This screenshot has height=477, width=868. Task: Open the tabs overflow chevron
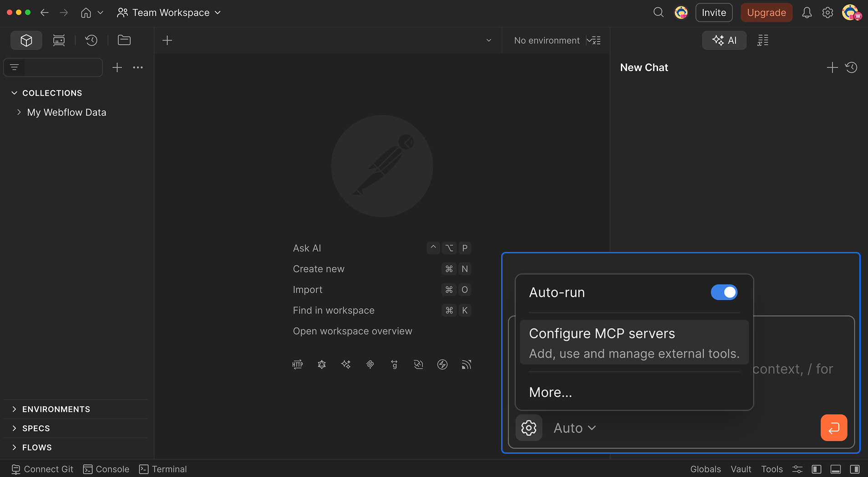(489, 40)
